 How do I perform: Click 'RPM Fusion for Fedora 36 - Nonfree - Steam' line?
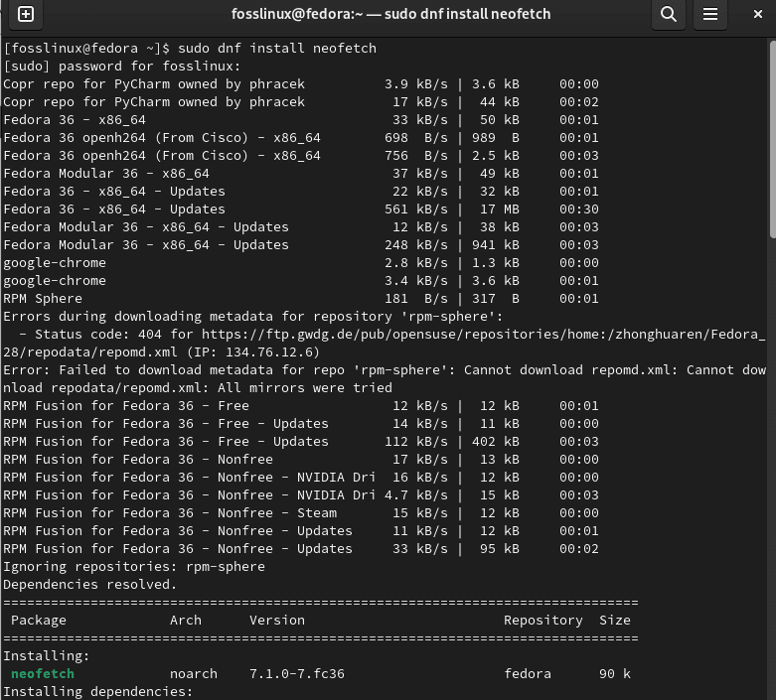[301, 513]
